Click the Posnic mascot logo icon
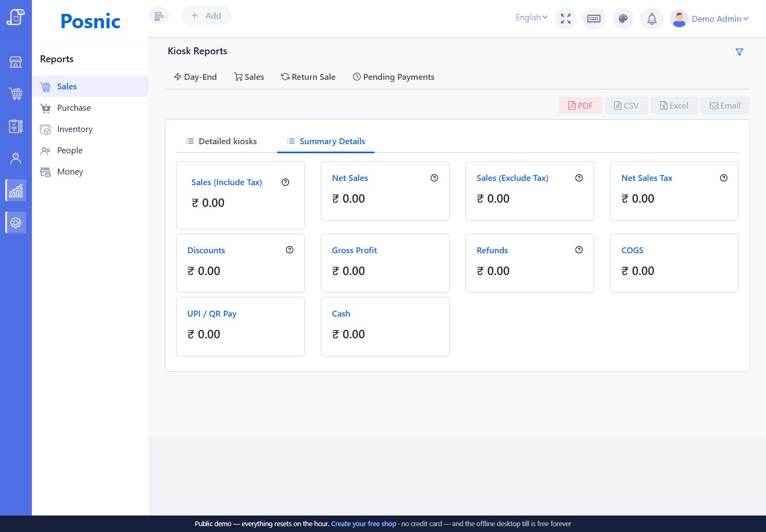This screenshot has height=532, width=766. tap(16, 17)
